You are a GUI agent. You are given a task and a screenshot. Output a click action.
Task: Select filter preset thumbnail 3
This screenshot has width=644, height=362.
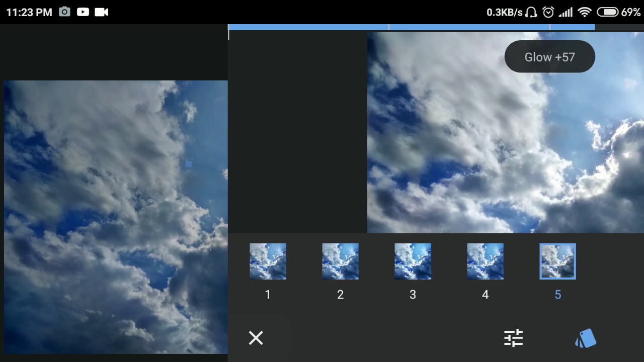click(x=413, y=261)
